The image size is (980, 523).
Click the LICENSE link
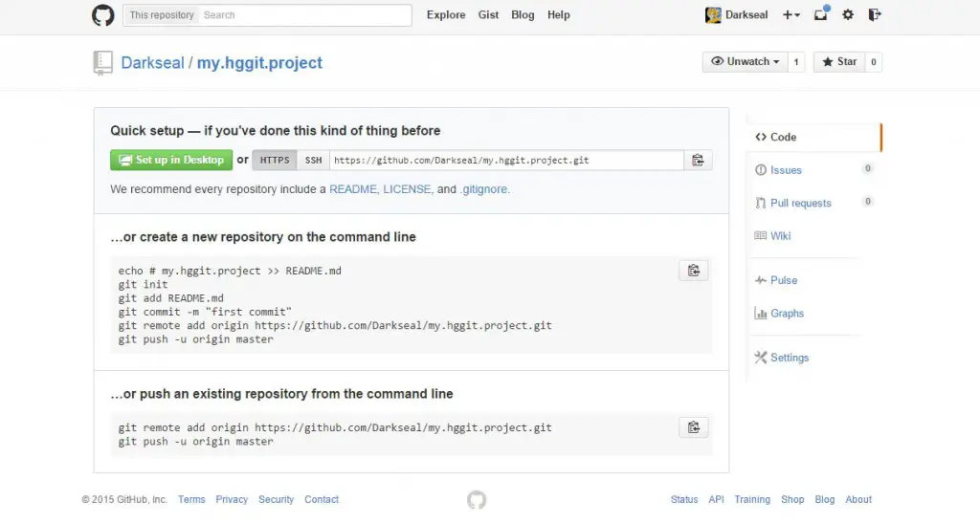pyautogui.click(x=408, y=189)
